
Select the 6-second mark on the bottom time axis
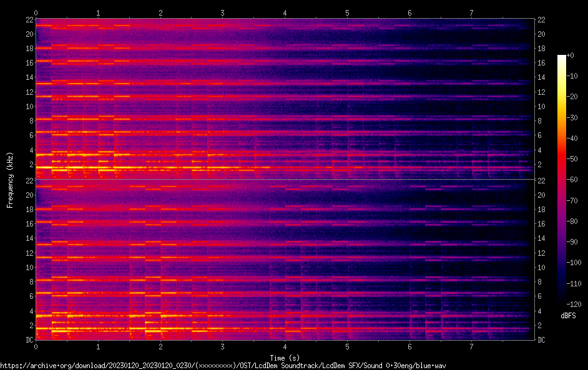pyautogui.click(x=409, y=346)
